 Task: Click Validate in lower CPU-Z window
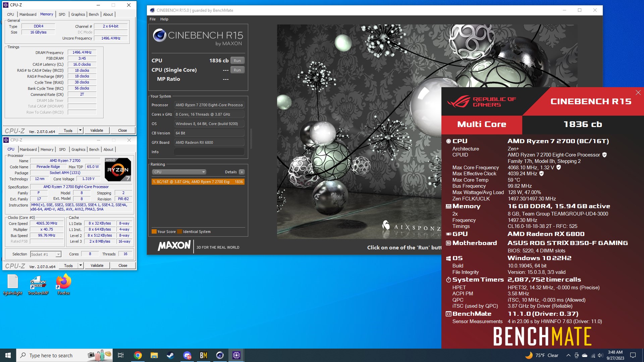click(x=97, y=265)
